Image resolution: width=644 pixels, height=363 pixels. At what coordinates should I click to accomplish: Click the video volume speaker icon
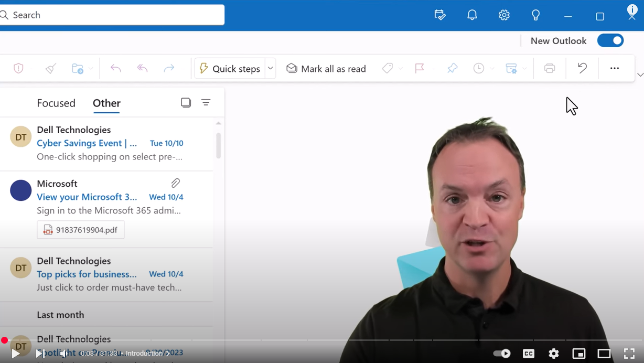coord(64,354)
